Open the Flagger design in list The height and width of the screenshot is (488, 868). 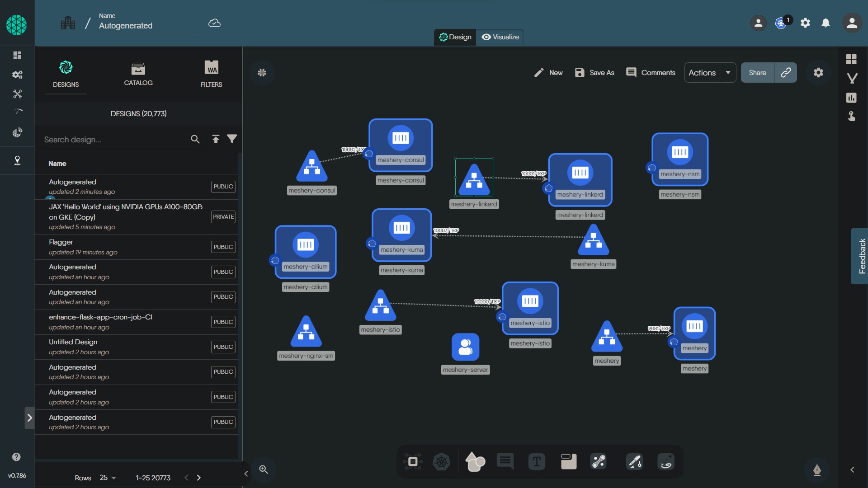[136, 247]
